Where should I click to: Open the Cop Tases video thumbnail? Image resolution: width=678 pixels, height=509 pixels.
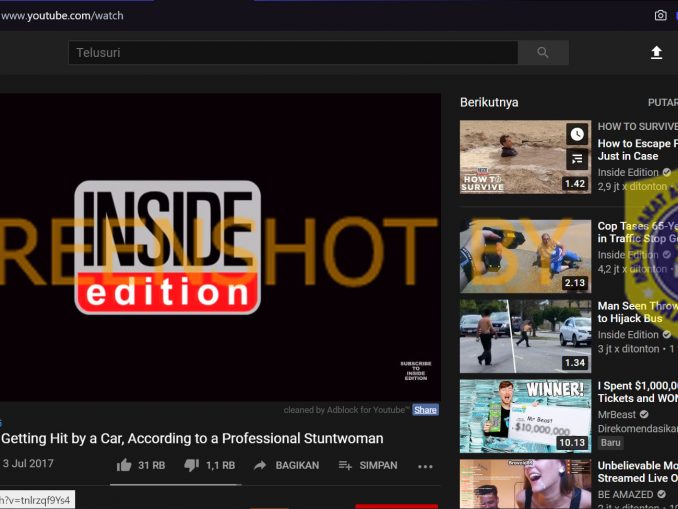[525, 256]
